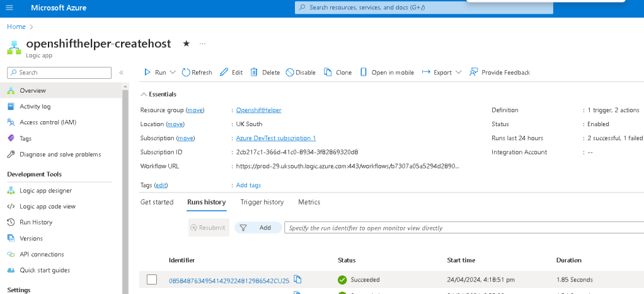Screen dimensions: 644x294
Task: Switch to the Metrics tab
Action: click(309, 202)
